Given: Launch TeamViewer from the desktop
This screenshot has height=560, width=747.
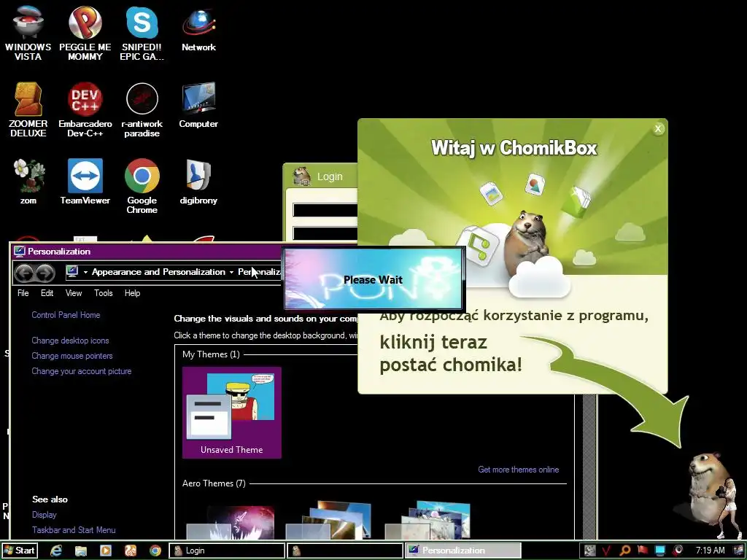Looking at the screenshot, I should [x=85, y=182].
